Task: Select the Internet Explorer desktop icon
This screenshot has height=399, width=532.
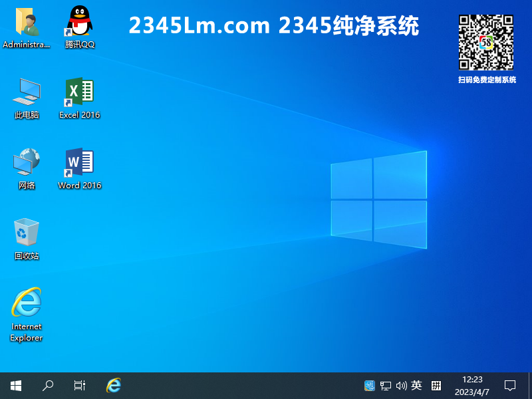Action: pos(27,315)
